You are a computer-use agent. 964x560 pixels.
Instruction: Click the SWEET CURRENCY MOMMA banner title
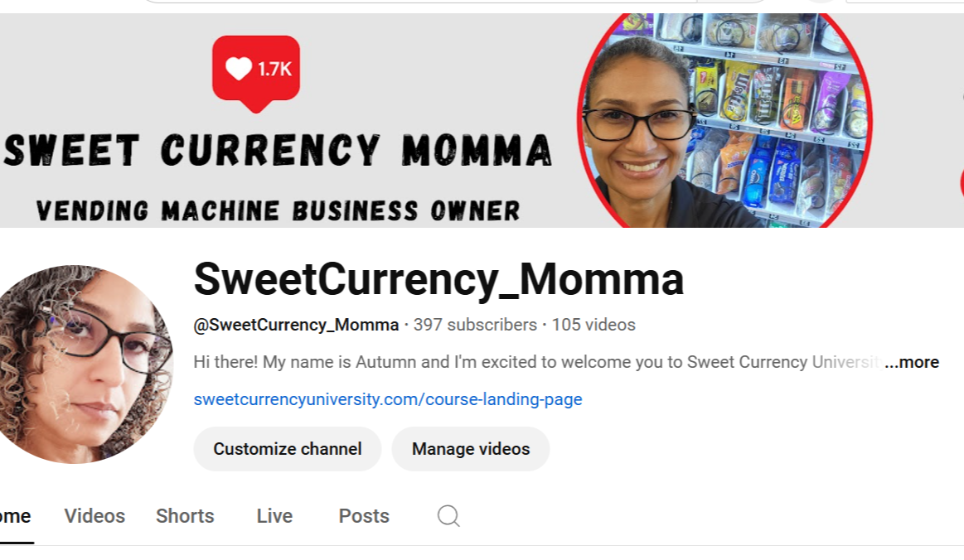(x=278, y=151)
